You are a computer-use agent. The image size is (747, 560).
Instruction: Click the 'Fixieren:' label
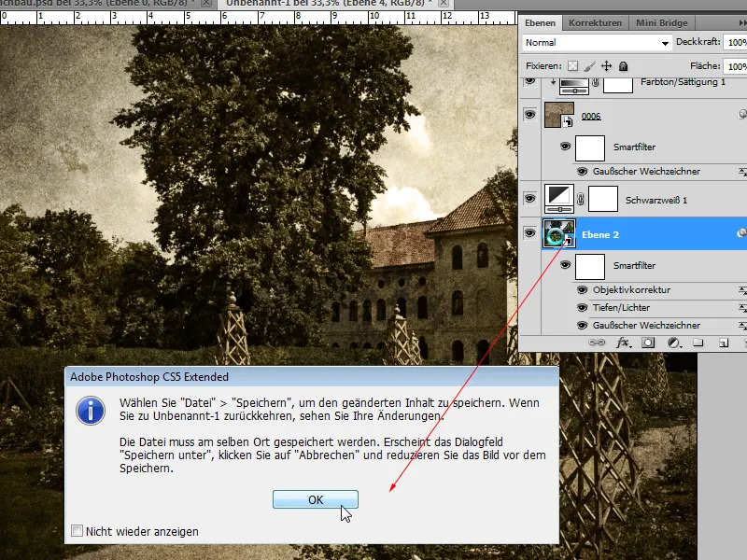543,66
